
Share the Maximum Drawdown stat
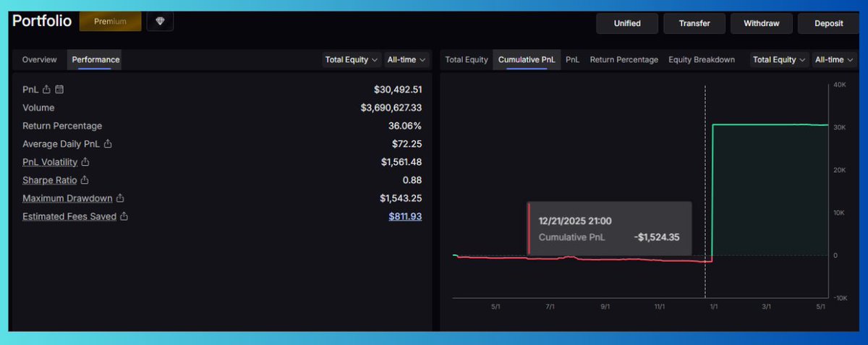coord(121,198)
